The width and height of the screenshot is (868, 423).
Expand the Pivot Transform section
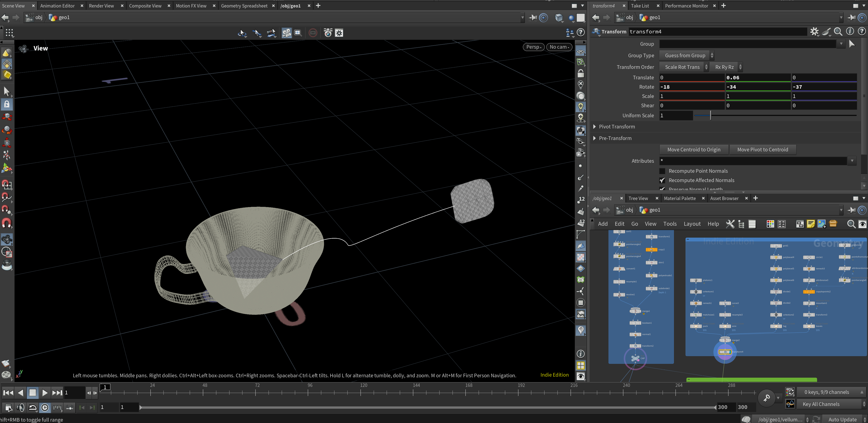pos(595,127)
